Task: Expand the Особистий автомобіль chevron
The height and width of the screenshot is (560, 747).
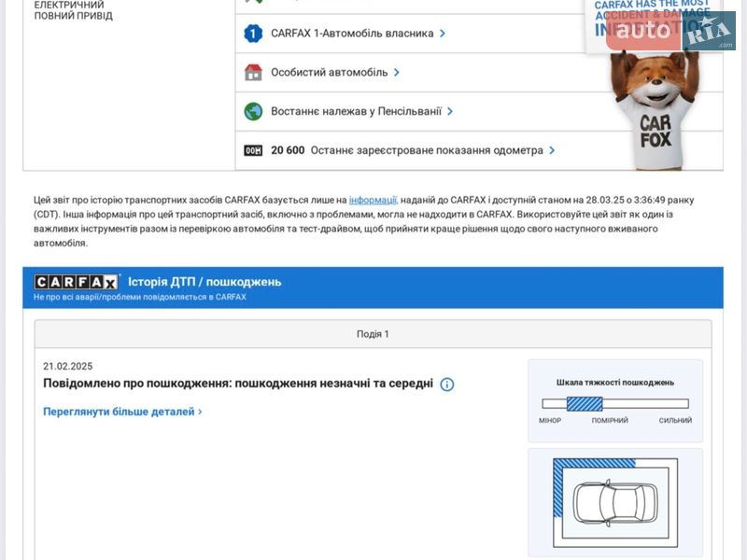Action: 397,73
